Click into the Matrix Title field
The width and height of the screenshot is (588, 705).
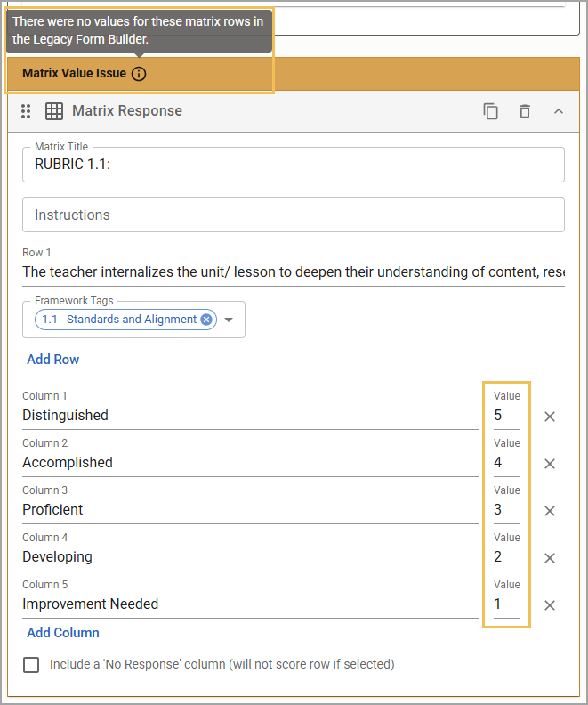pos(294,165)
